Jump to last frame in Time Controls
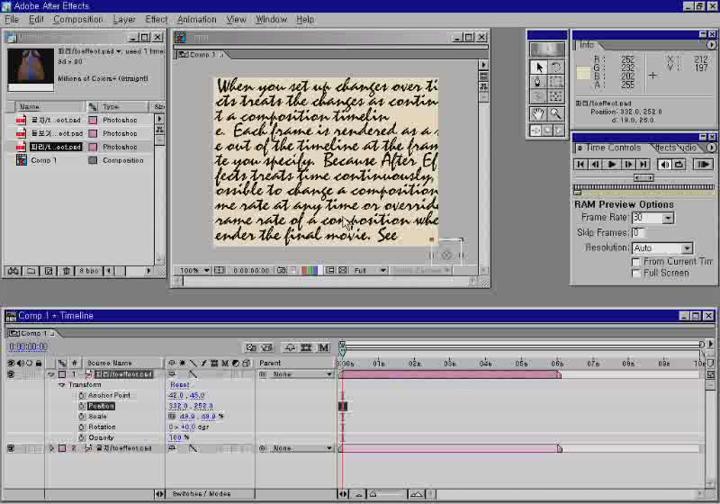Screen dimensions: 720x504 coord(643,164)
